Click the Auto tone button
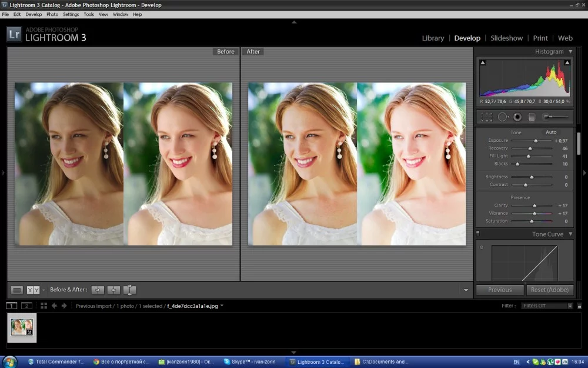588x368 pixels. (551, 132)
